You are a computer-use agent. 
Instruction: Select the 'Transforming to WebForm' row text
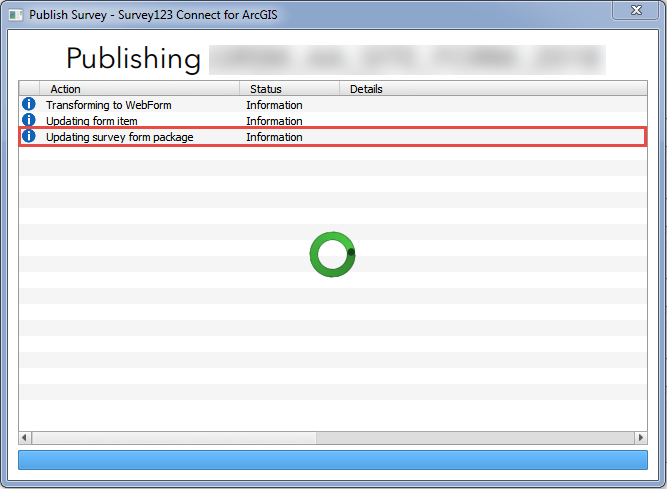[x=108, y=105]
